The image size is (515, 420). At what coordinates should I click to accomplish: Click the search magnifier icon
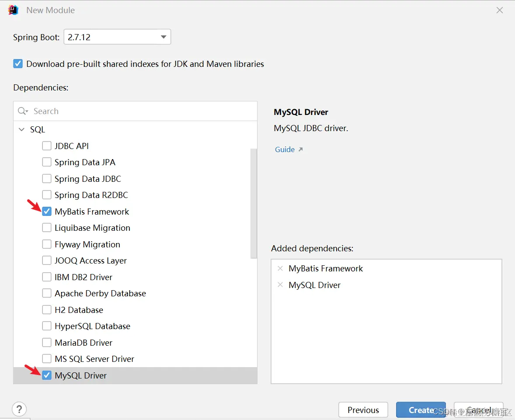pyautogui.click(x=23, y=111)
